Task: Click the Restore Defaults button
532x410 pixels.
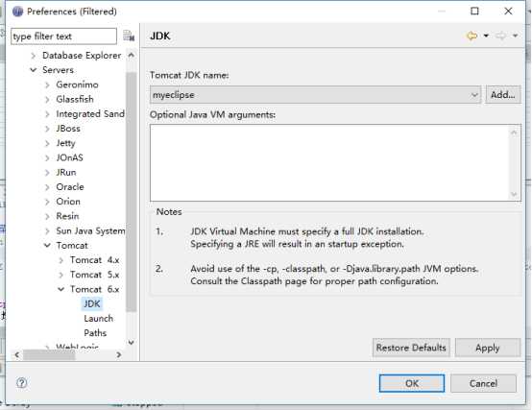Action: (411, 348)
